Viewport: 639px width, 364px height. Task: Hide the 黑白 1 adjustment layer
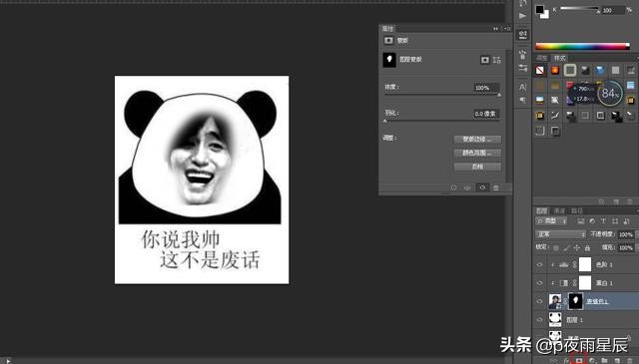(539, 283)
